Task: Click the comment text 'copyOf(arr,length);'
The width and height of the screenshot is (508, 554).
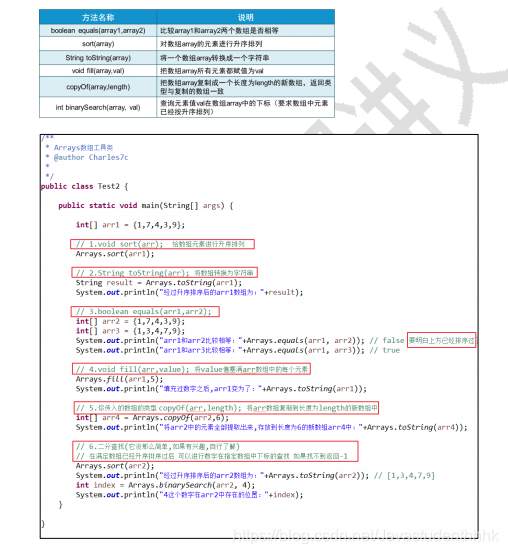Action: click(200, 408)
